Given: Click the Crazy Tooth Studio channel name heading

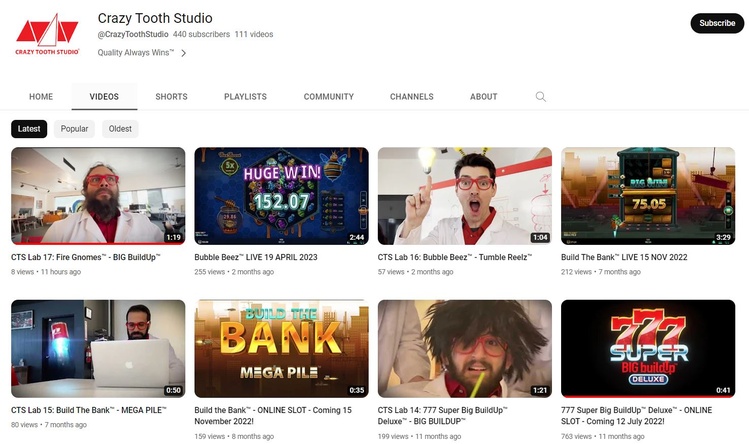Looking at the screenshot, I should (155, 18).
